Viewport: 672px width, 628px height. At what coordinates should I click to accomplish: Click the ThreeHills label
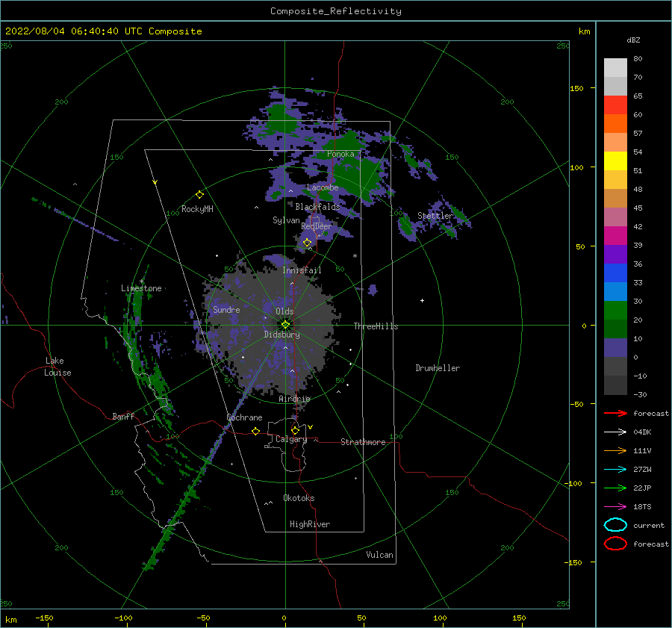point(376,326)
